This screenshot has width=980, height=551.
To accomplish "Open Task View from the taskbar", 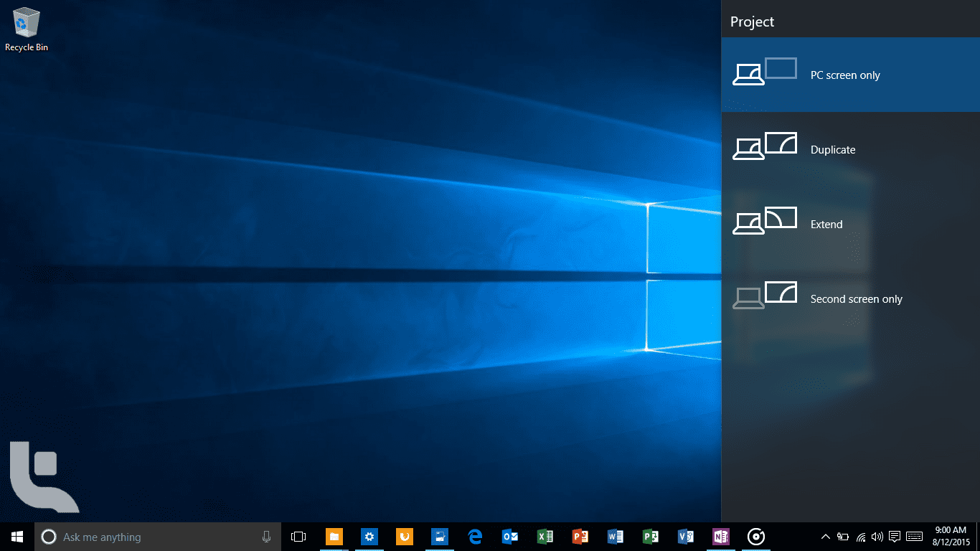I will (298, 537).
